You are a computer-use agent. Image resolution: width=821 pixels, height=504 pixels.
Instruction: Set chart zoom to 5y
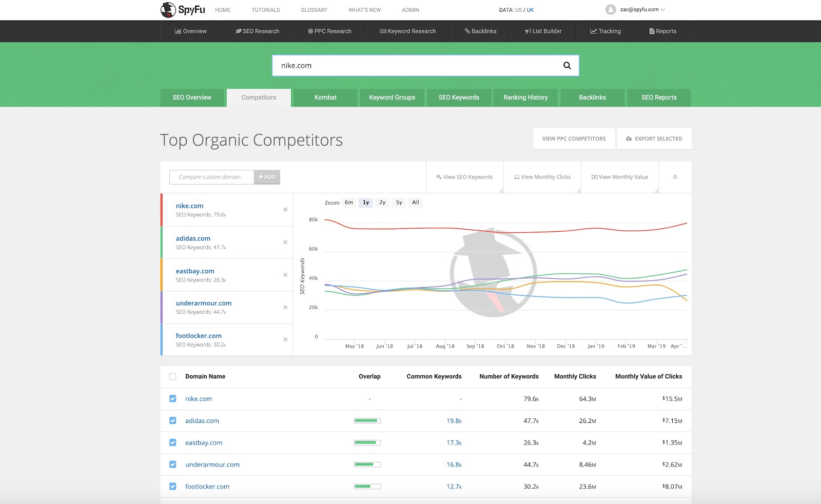point(399,203)
